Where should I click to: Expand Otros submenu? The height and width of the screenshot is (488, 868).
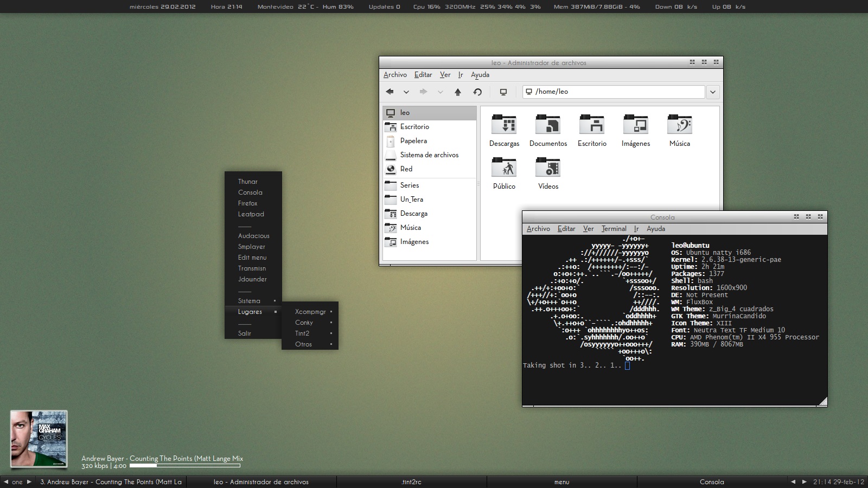pyautogui.click(x=310, y=344)
